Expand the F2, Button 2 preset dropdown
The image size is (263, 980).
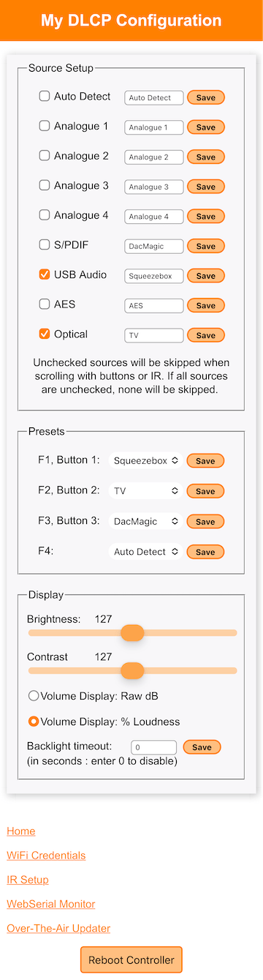(145, 491)
